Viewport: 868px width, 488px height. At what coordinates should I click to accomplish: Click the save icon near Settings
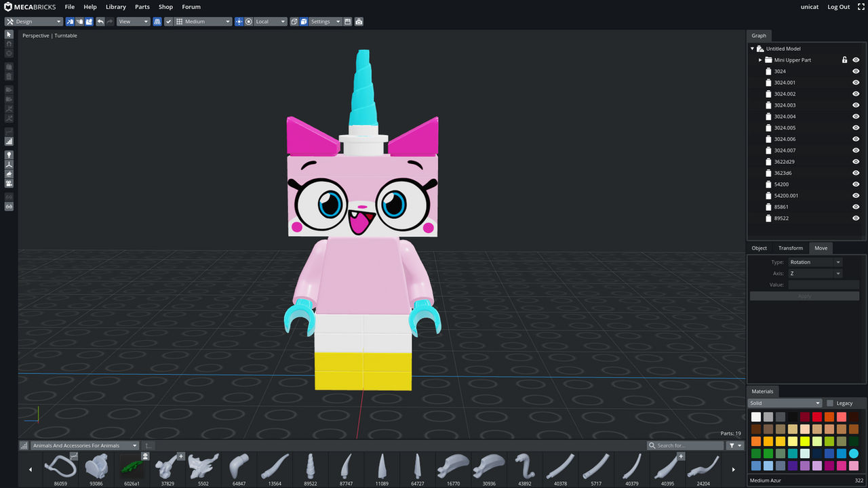348,21
